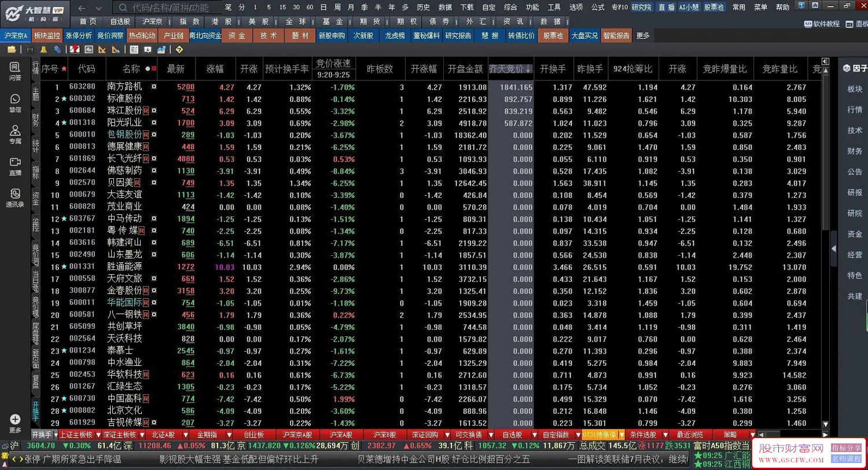Select the 研报 item in right panel
The image size is (868, 470).
[855, 193]
